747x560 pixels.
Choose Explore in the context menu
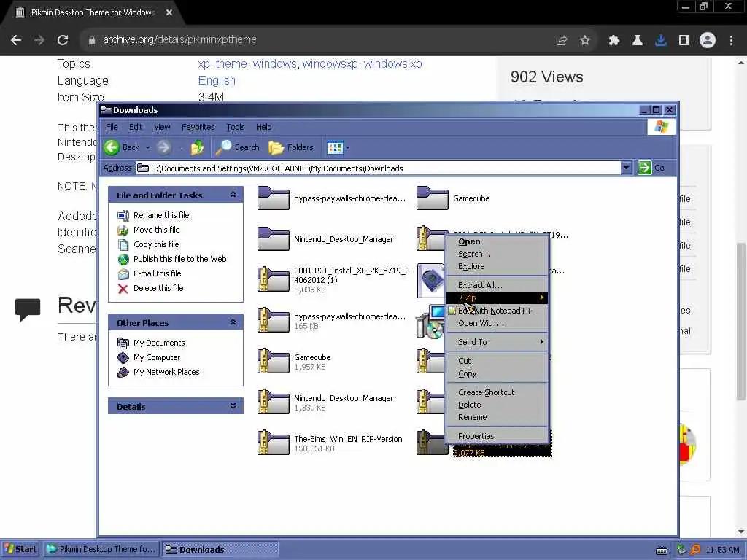tap(497, 266)
